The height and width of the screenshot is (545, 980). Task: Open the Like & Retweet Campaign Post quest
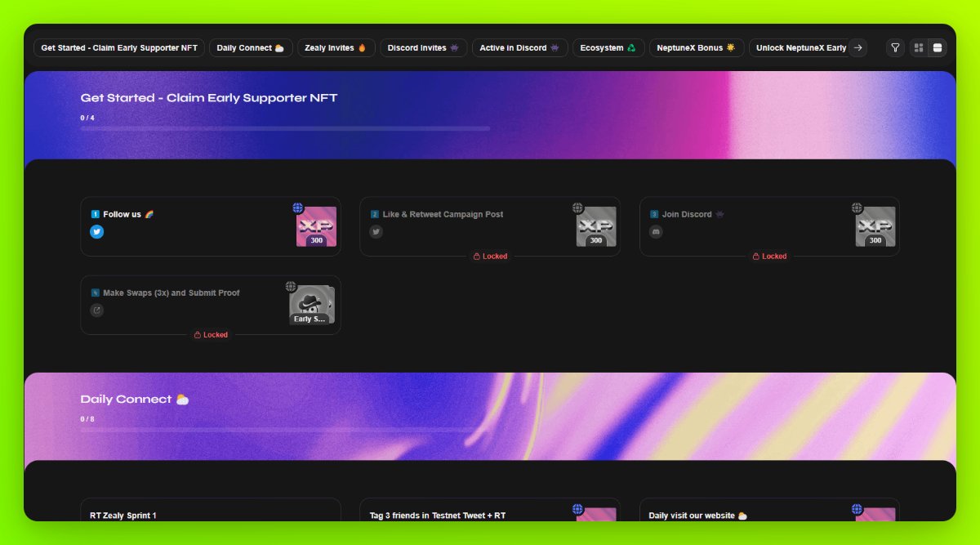click(490, 226)
